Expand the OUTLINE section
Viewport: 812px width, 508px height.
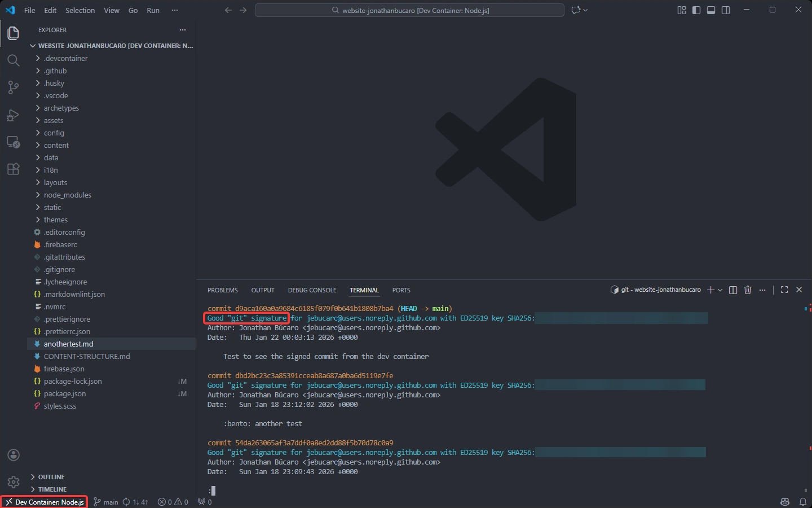pos(51,477)
